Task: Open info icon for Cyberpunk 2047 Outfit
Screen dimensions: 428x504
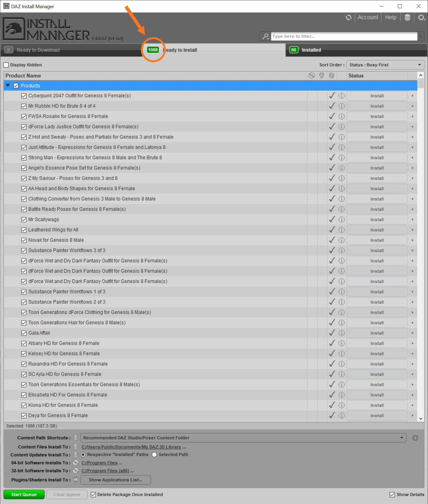Action: [x=342, y=96]
